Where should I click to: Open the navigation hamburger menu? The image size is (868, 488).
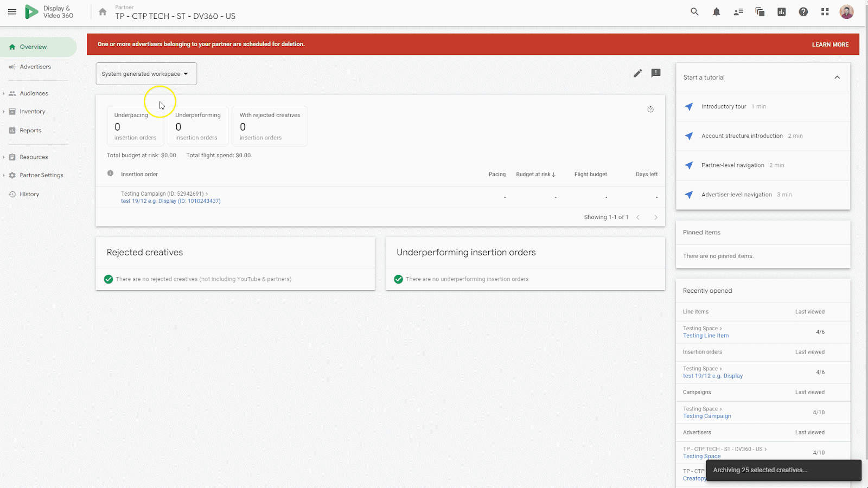coord(12,11)
